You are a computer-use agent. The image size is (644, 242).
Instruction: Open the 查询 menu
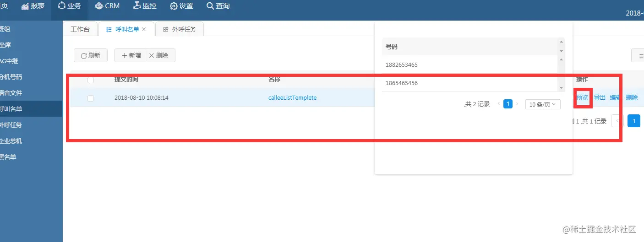coord(218,6)
